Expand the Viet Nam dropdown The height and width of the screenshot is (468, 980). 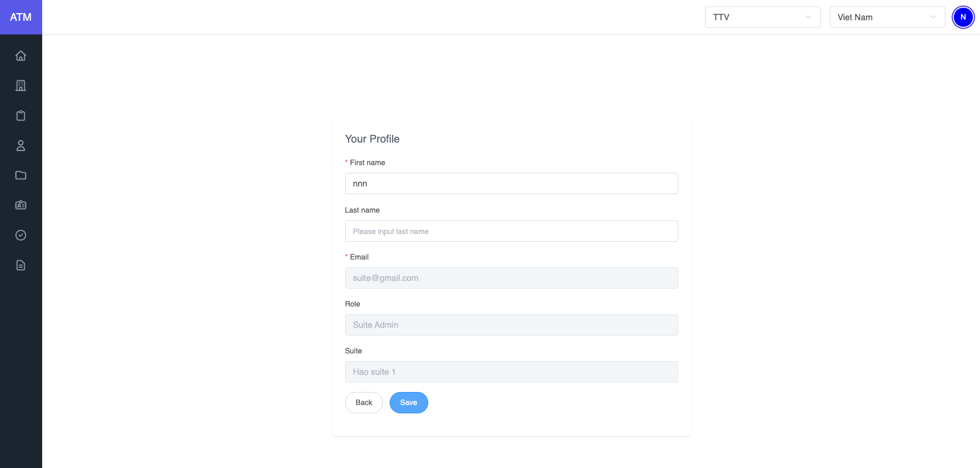(887, 17)
